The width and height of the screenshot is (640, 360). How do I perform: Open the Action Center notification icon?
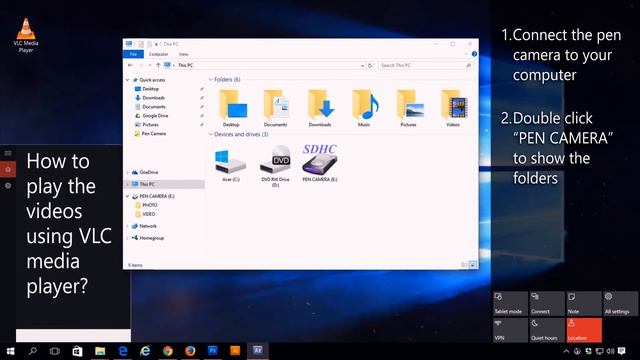622,351
